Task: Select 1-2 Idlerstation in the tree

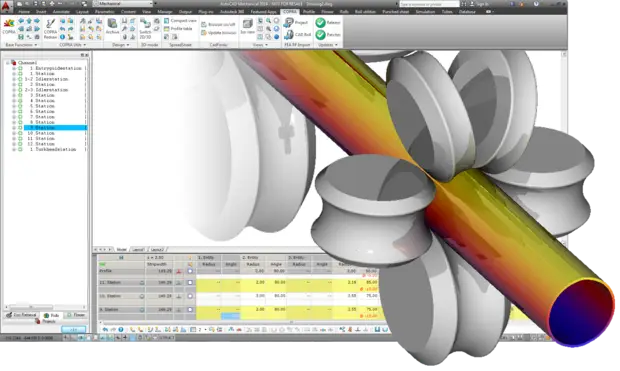Action: click(x=47, y=79)
